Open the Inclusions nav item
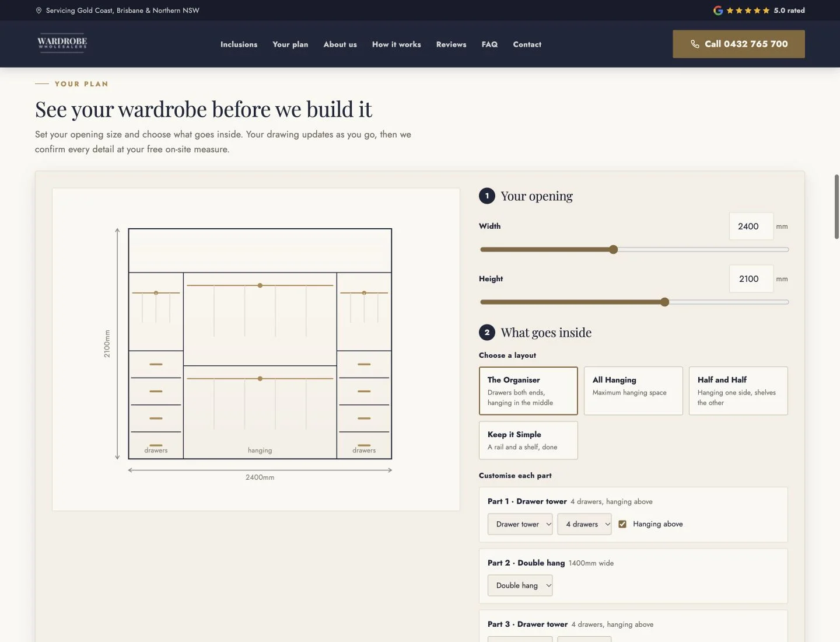 click(x=239, y=44)
